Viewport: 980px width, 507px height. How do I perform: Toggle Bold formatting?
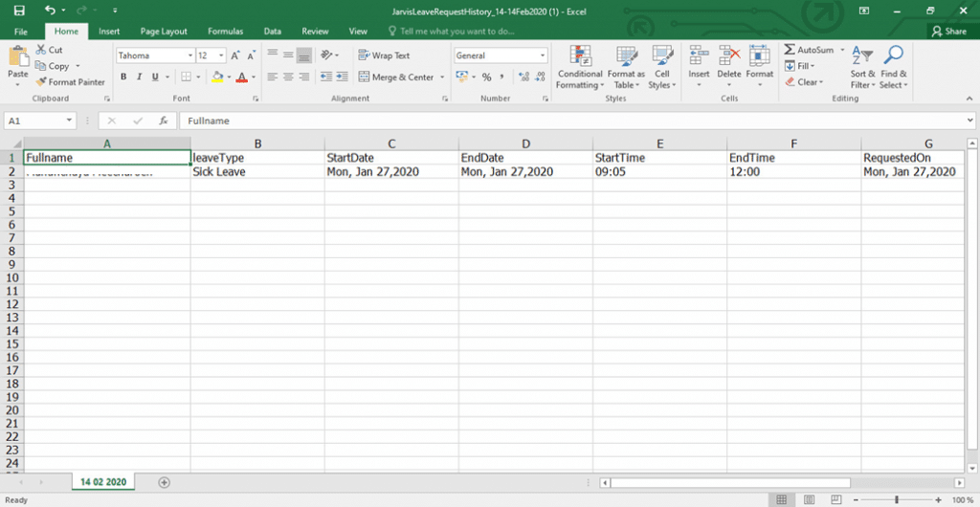coord(124,77)
